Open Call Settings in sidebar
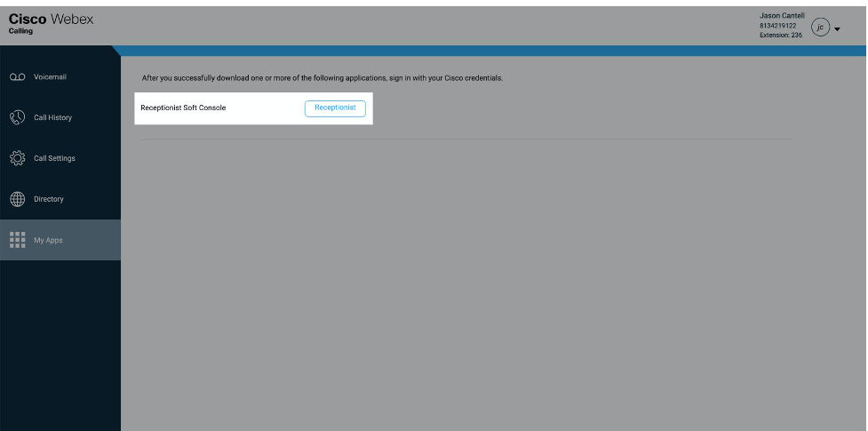The height and width of the screenshot is (431, 868). [60, 158]
